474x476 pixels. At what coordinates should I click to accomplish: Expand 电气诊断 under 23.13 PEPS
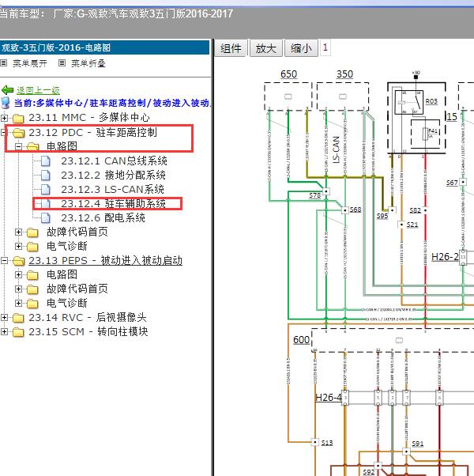tap(18, 303)
